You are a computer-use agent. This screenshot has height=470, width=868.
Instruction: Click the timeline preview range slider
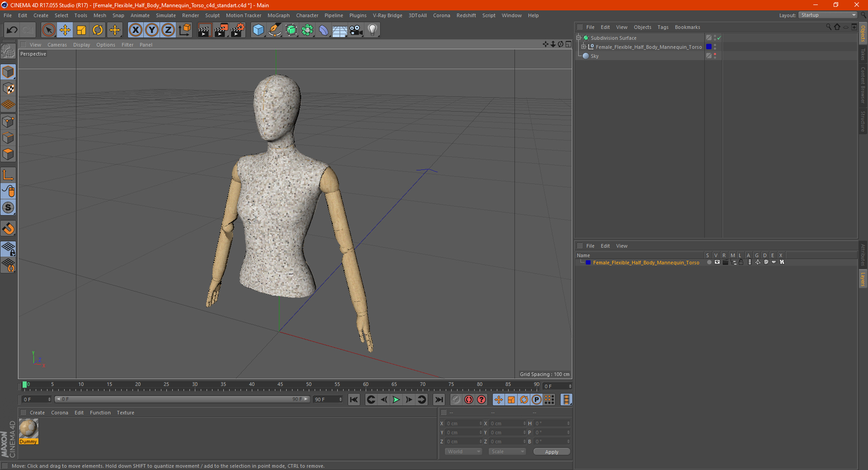click(182, 399)
